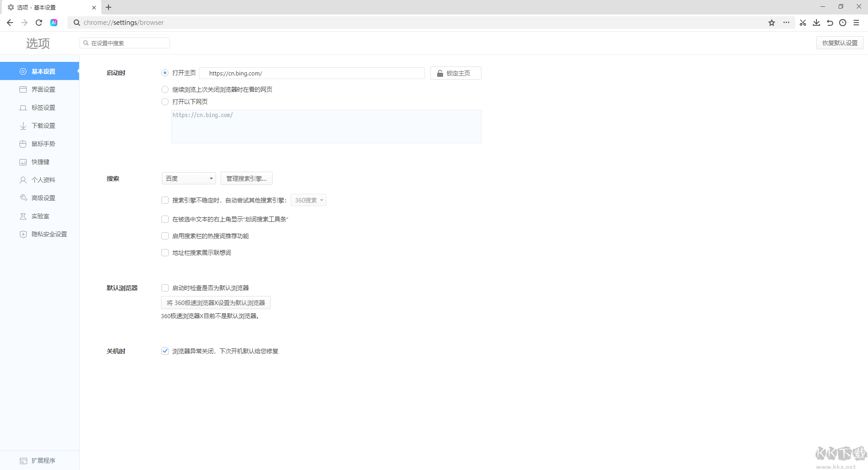Click the undo closed tab icon
Screen dimensions: 868x470
tap(830, 23)
